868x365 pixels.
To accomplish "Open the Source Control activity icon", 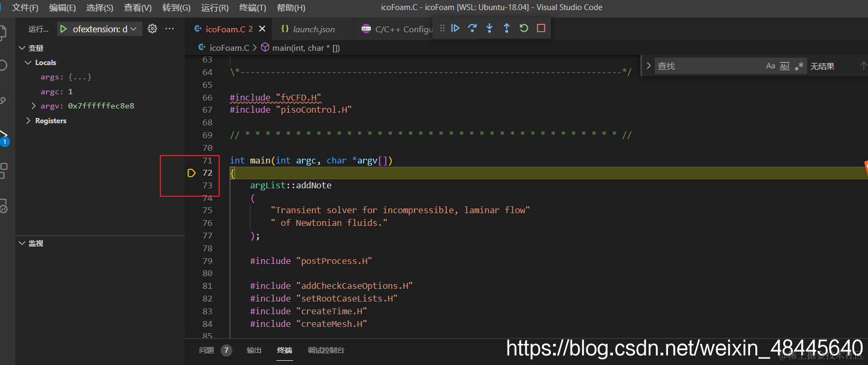I will [x=3, y=101].
